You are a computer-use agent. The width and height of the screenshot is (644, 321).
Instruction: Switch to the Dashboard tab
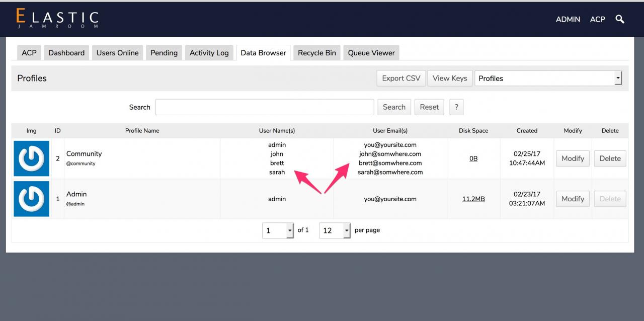[66, 53]
